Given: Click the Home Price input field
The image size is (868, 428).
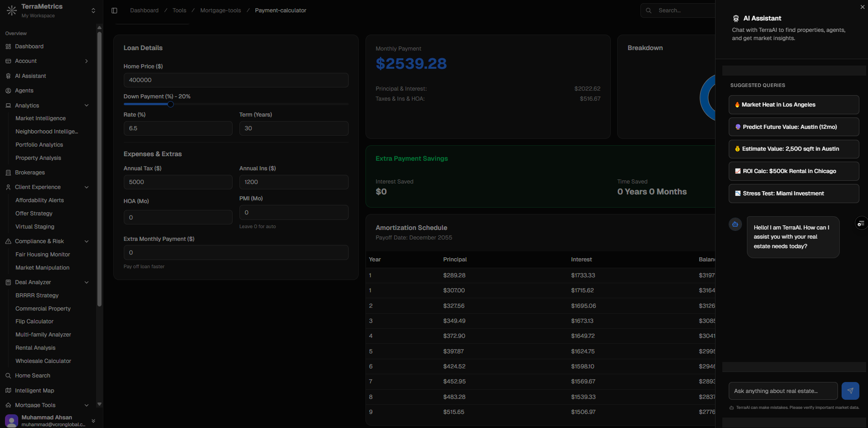Looking at the screenshot, I should coord(236,80).
